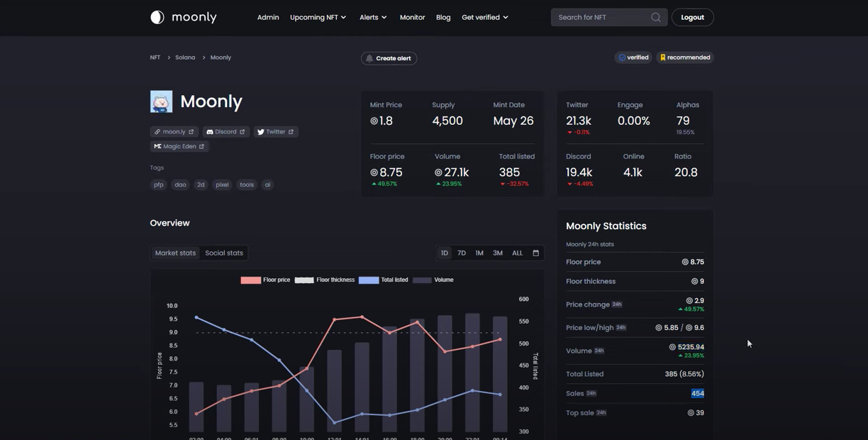This screenshot has width=868, height=440.
Task: Click the bell icon on Create alert
Action: (x=369, y=58)
